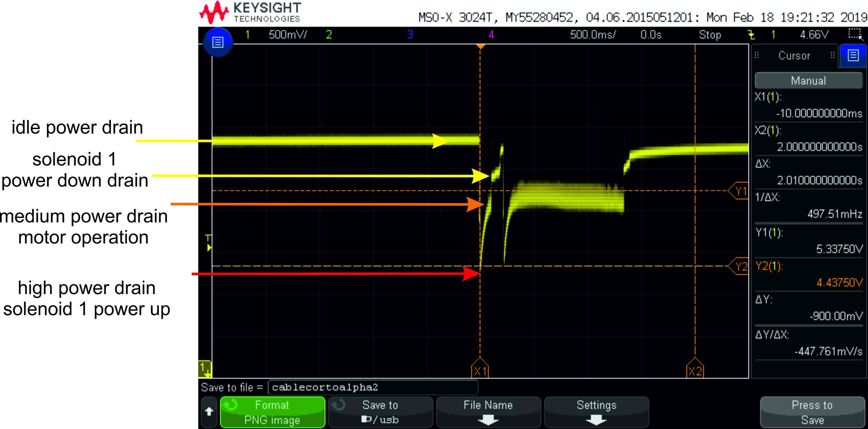Select the Y1(1) 5.33750V readout
The height and width of the screenshot is (429, 868).
808,241
